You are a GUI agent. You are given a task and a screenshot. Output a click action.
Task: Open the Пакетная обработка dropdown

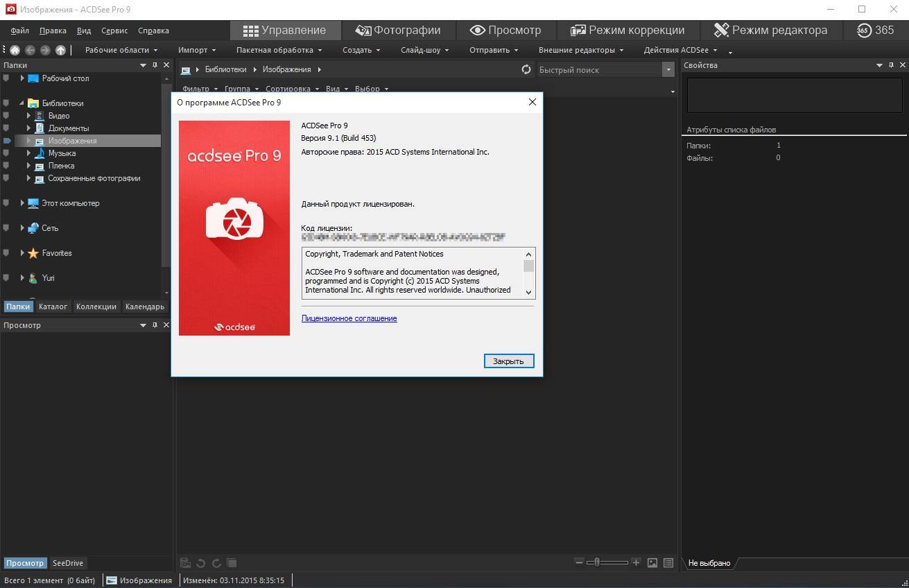pyautogui.click(x=279, y=50)
